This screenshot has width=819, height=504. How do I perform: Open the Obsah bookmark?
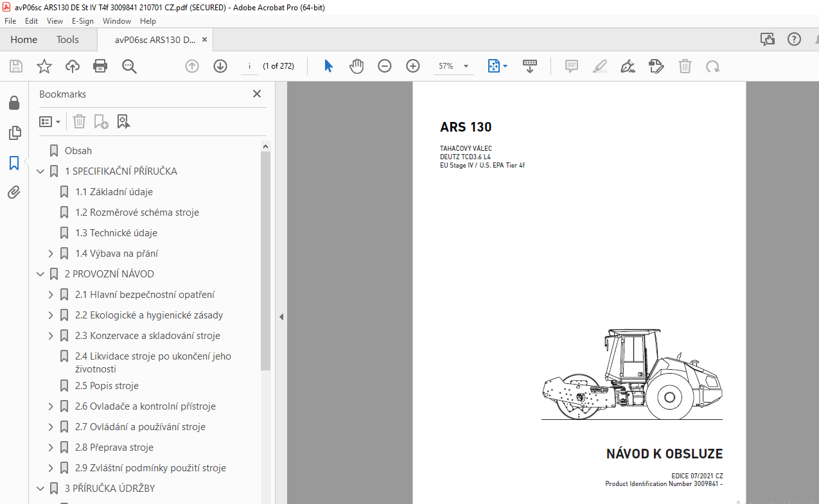click(x=78, y=151)
